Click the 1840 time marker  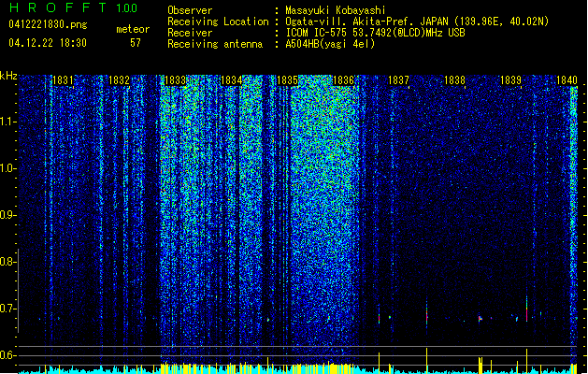pos(566,80)
